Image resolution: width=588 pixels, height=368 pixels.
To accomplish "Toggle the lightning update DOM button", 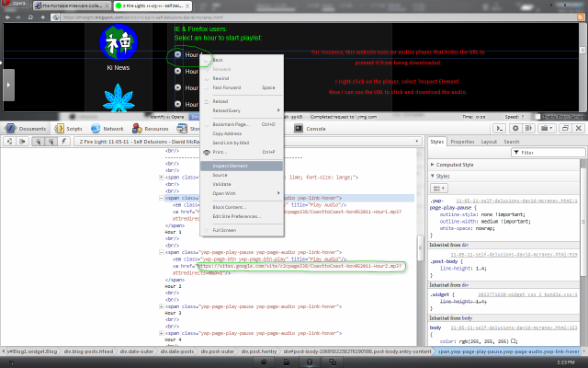I will tap(63, 142).
